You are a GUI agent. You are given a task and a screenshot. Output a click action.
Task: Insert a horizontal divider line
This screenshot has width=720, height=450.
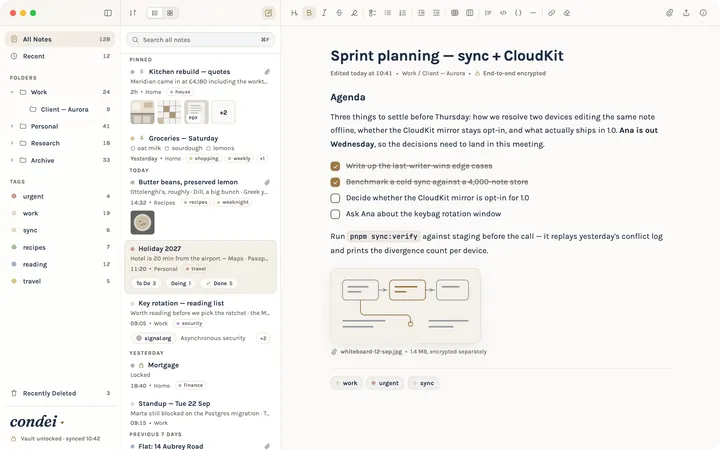point(533,13)
